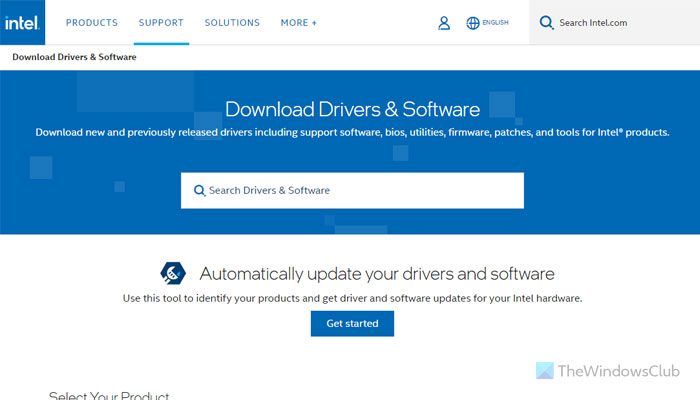Click the Get started button
Viewport: 700px width, 400px height.
coord(352,324)
